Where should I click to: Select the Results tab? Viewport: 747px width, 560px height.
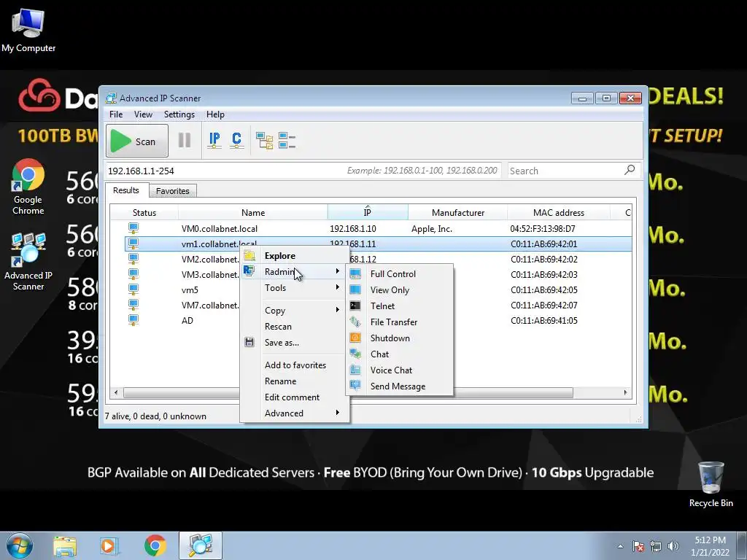(x=126, y=190)
